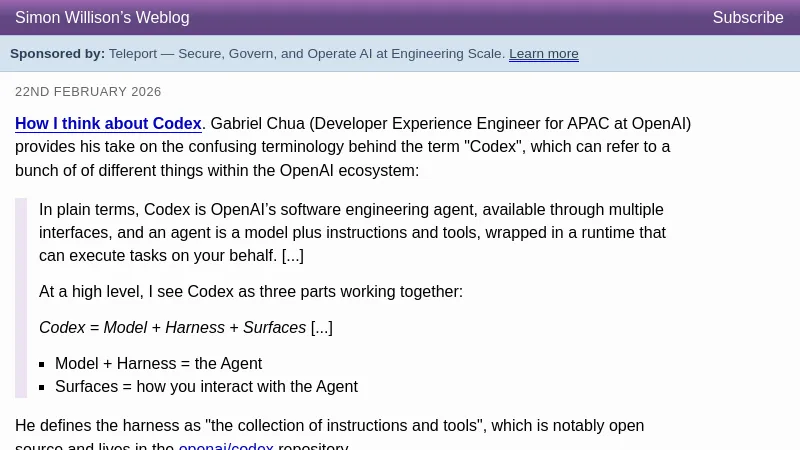Click the "He defines the harness" paragraph
Viewport: 800px width, 450px height.
[x=329, y=426]
